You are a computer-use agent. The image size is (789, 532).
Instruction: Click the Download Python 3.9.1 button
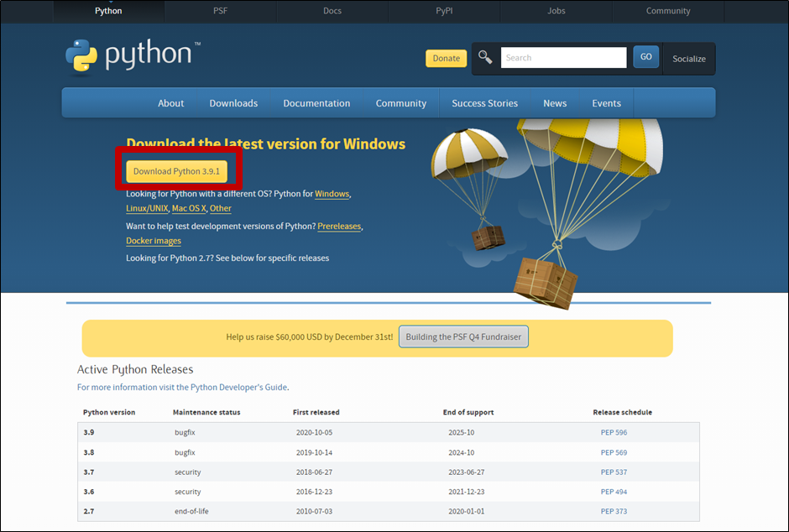coord(176,171)
